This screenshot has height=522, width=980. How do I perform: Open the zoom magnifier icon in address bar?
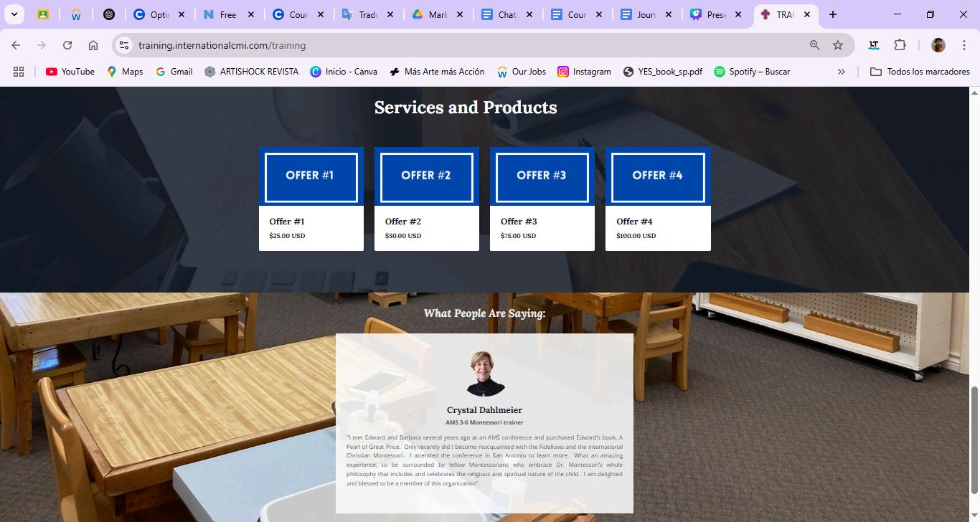pyautogui.click(x=815, y=45)
